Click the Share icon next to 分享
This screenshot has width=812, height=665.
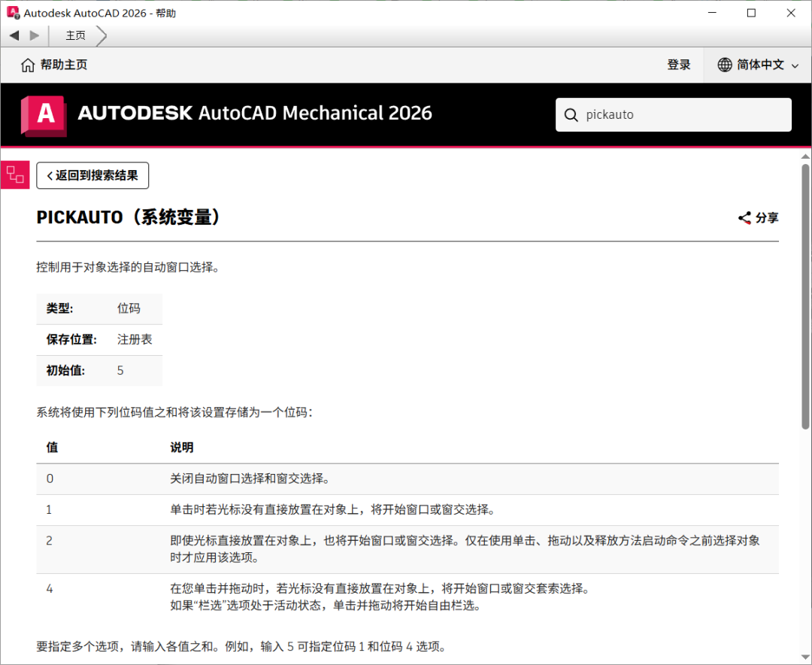[x=744, y=217]
